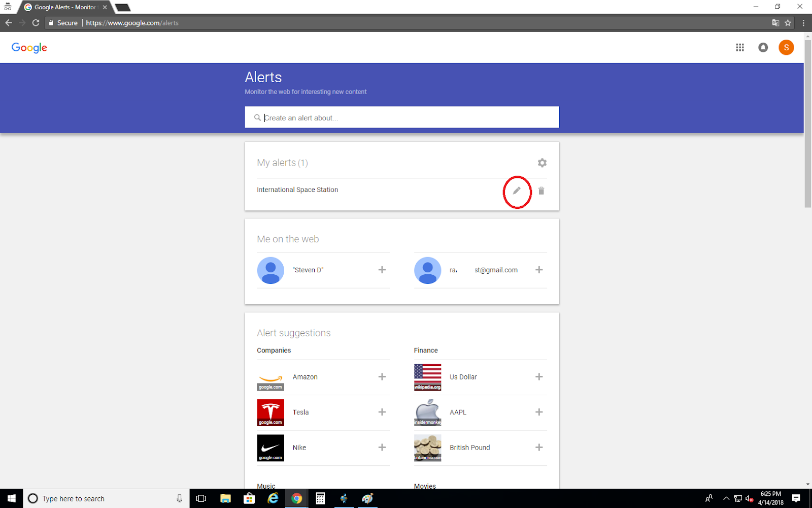Click the "Alert suggestions" heading
This screenshot has width=812, height=508.
(x=294, y=333)
